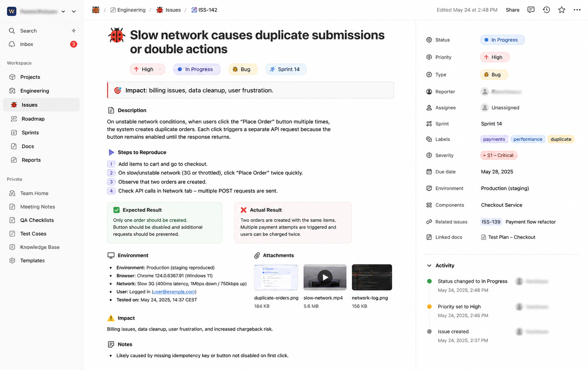Screen dimensions: 588x370
Task: Collapse the Activity section chevron
Action: 429,266
